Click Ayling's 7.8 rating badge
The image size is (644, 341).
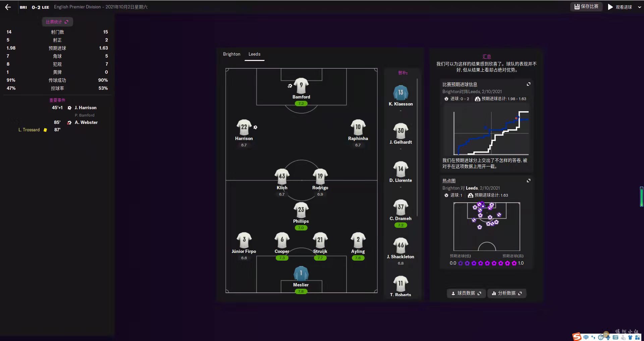coord(358,258)
